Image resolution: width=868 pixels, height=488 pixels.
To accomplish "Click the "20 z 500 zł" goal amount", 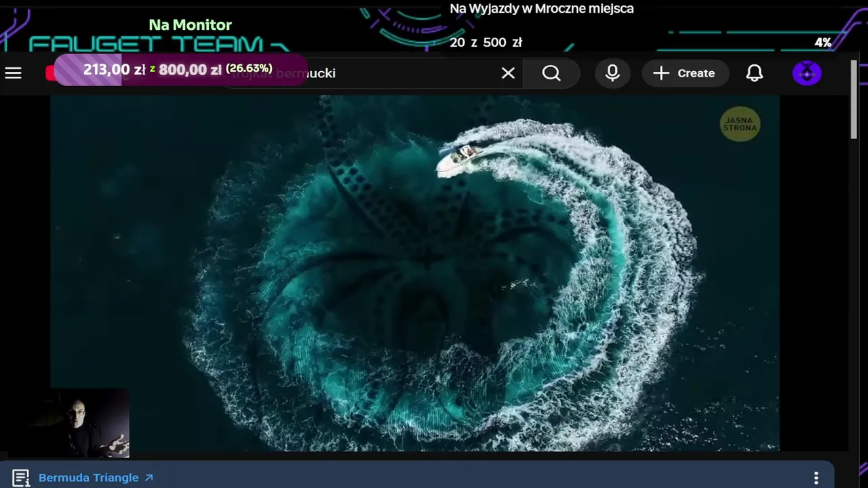I will pos(486,42).
